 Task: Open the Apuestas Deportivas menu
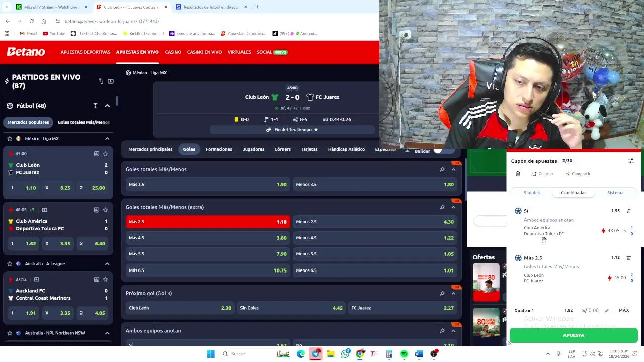click(x=86, y=52)
